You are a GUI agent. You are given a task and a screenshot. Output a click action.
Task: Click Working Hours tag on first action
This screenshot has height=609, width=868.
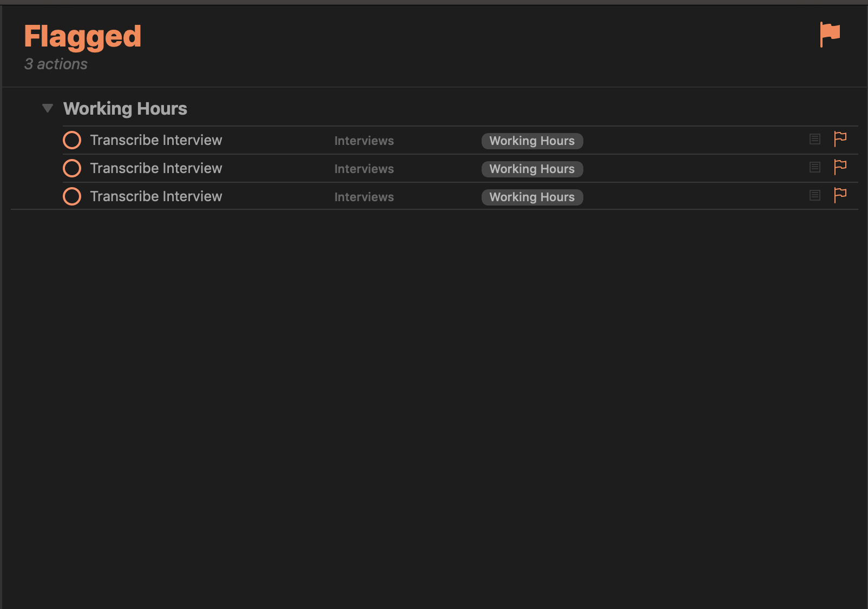point(532,141)
